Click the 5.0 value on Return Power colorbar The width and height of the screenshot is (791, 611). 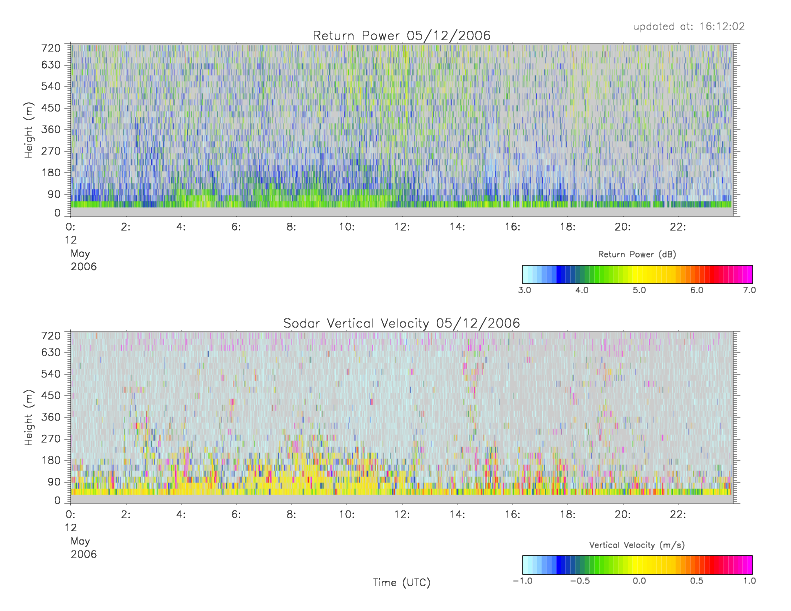pos(639,290)
